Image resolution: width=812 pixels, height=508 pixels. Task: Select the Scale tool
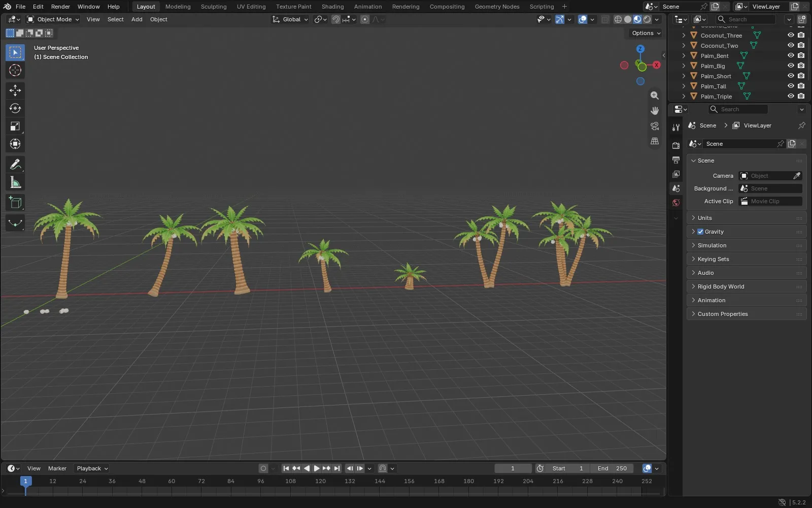[x=15, y=126]
